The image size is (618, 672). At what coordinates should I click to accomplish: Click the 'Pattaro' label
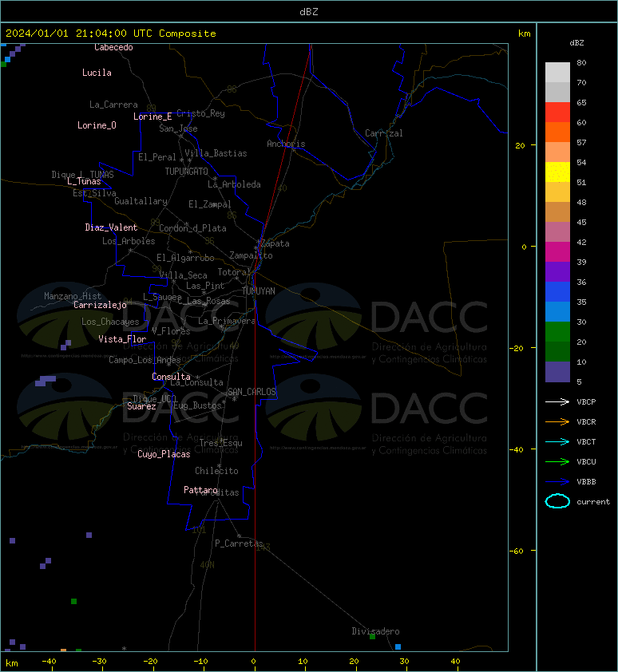pos(200,490)
